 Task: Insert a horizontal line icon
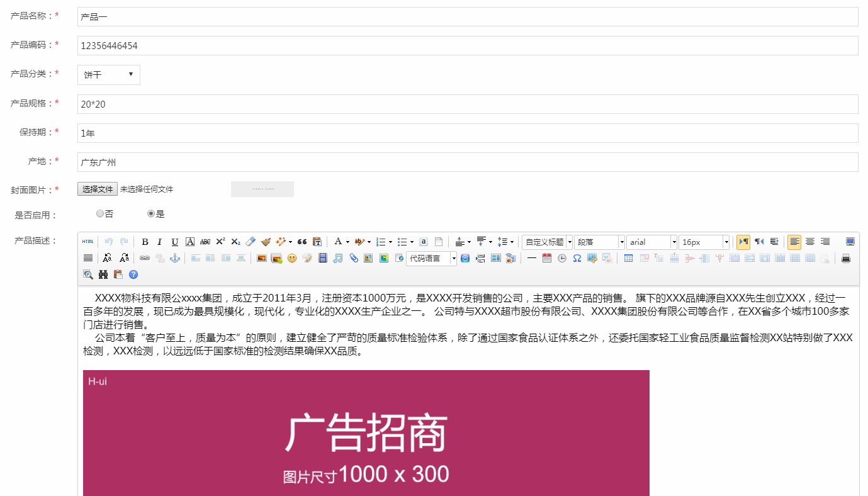[x=531, y=258]
